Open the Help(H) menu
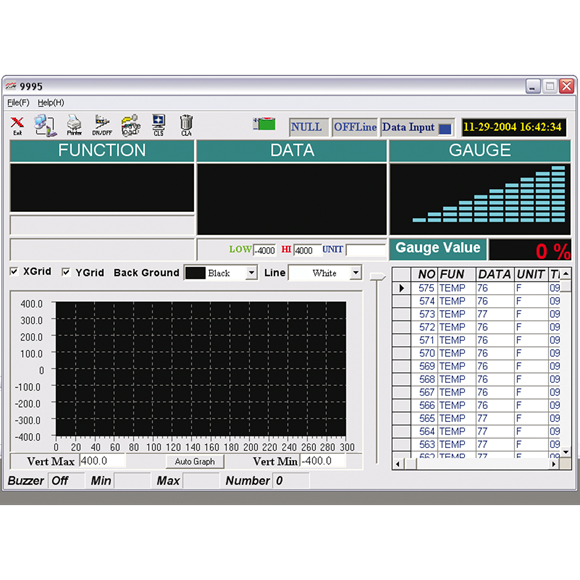Screen dimensions: 580x580 (x=51, y=102)
